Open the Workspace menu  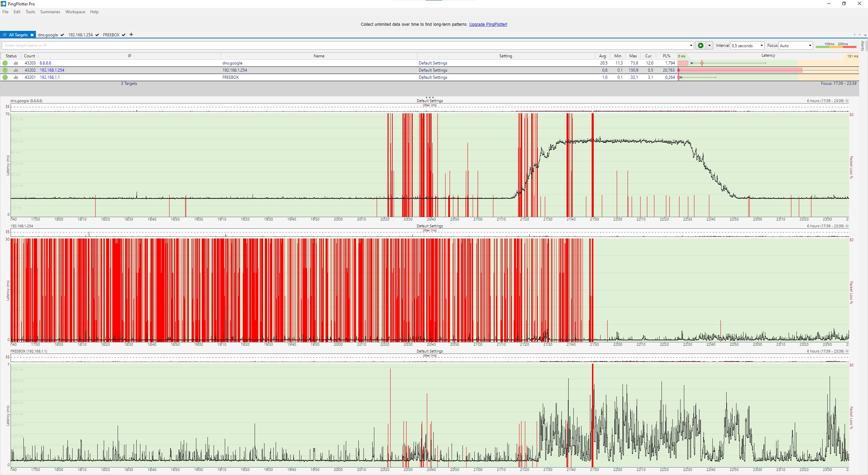click(75, 12)
